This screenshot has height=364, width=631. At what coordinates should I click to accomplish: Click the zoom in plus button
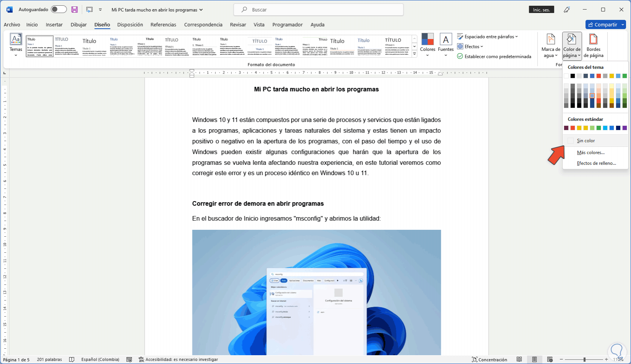(x=607, y=359)
